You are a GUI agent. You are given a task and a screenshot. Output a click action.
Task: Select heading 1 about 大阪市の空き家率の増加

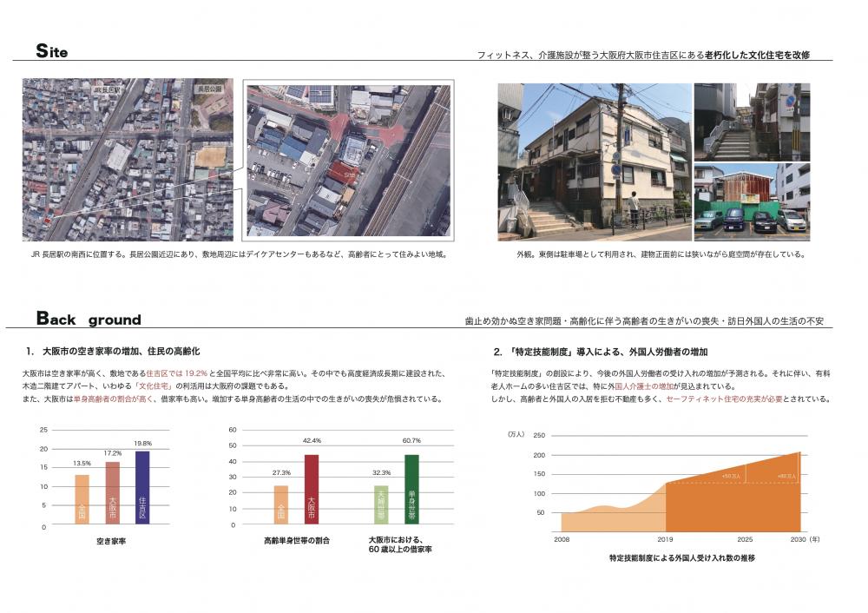pos(113,352)
